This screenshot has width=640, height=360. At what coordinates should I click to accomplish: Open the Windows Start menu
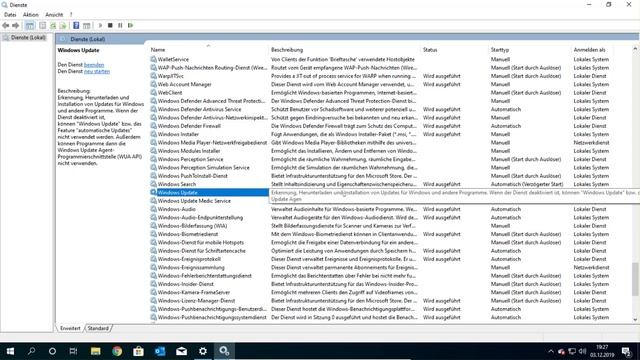(10, 351)
